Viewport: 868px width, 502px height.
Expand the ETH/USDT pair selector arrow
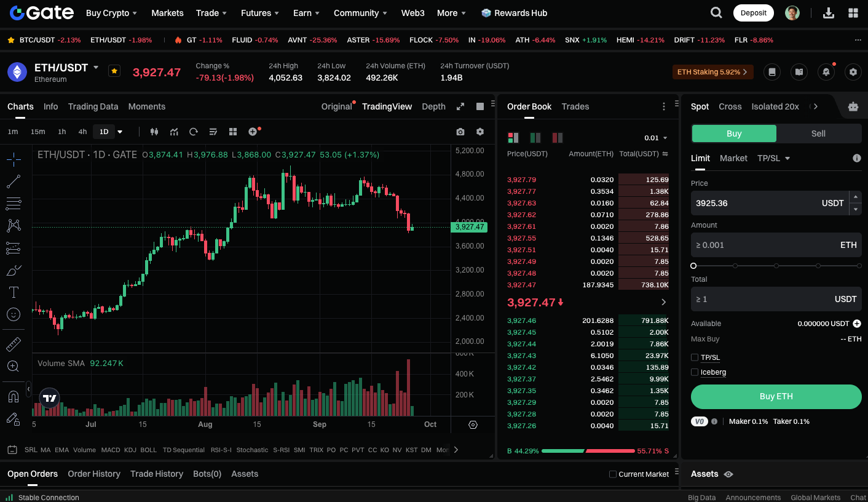(x=96, y=68)
